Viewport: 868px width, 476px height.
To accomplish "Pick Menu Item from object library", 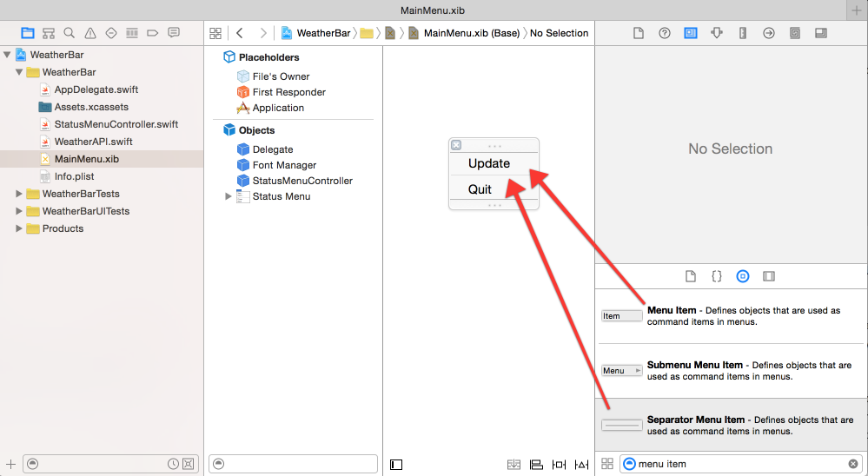I will click(732, 316).
